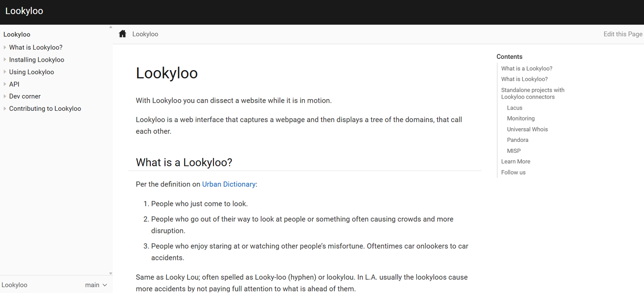Open the main version dropdown chevron
This screenshot has height=293, width=644.
pyautogui.click(x=105, y=285)
